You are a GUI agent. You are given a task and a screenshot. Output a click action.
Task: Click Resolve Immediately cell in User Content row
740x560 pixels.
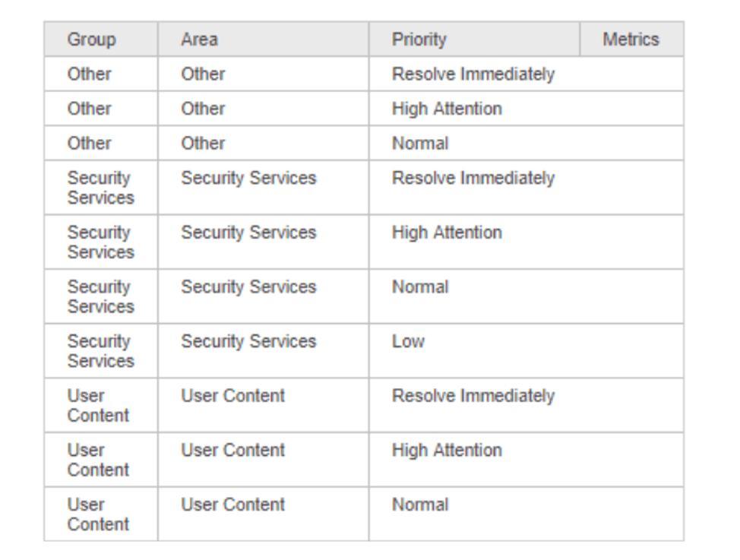[x=527, y=405]
